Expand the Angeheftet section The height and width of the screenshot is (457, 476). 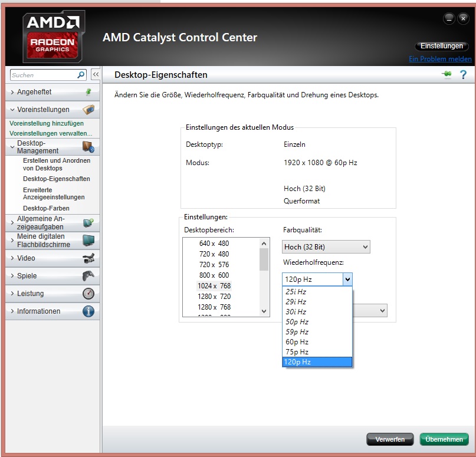[12, 92]
